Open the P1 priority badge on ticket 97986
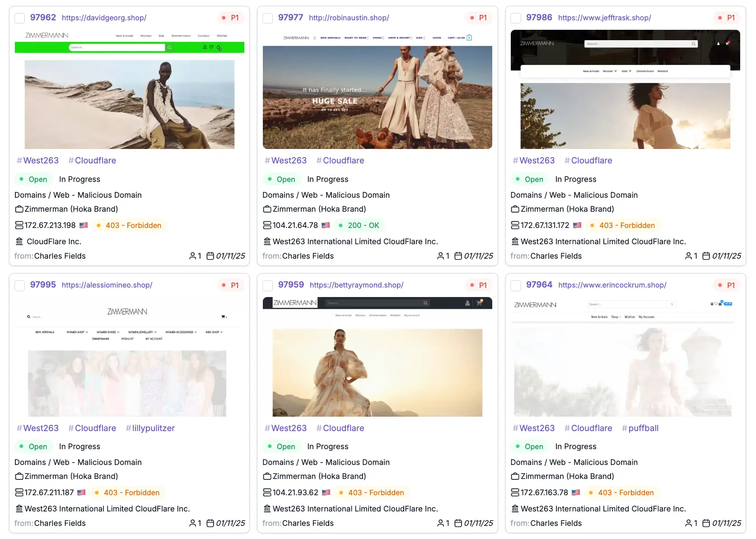Image resolution: width=756 pixels, height=539 pixels. tap(726, 18)
